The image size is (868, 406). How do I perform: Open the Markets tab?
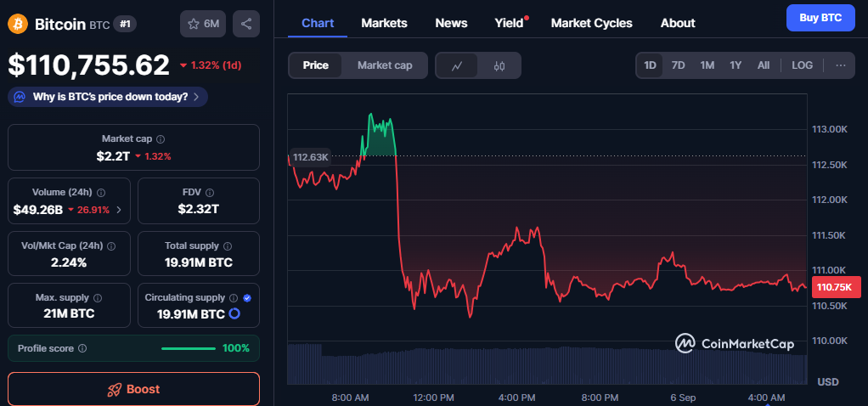click(x=384, y=23)
